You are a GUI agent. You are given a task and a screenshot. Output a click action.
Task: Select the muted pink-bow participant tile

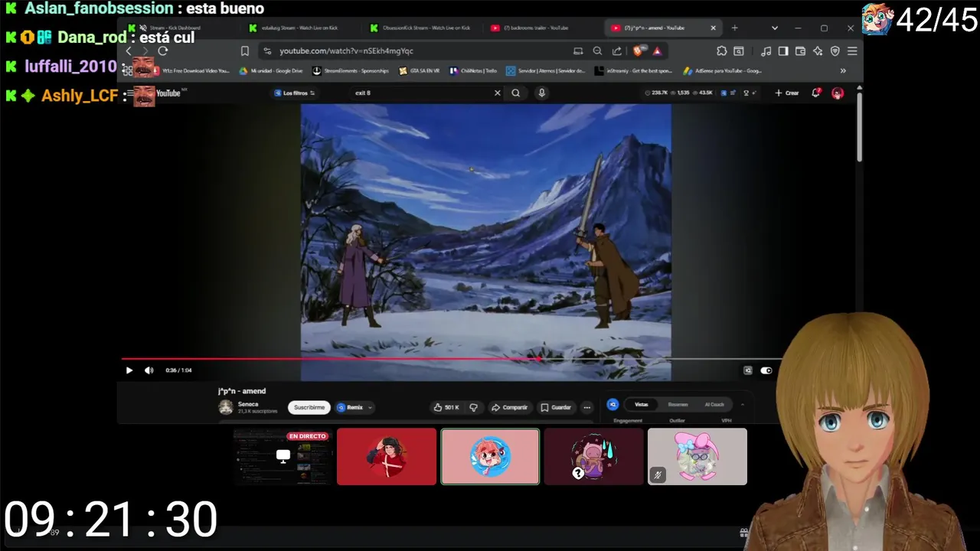697,456
